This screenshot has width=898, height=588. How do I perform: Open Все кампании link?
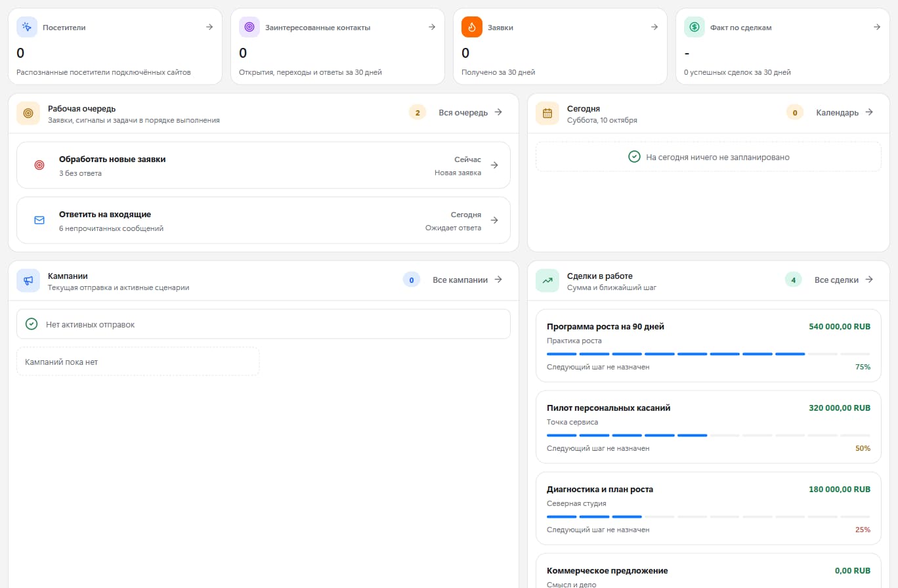(467, 280)
